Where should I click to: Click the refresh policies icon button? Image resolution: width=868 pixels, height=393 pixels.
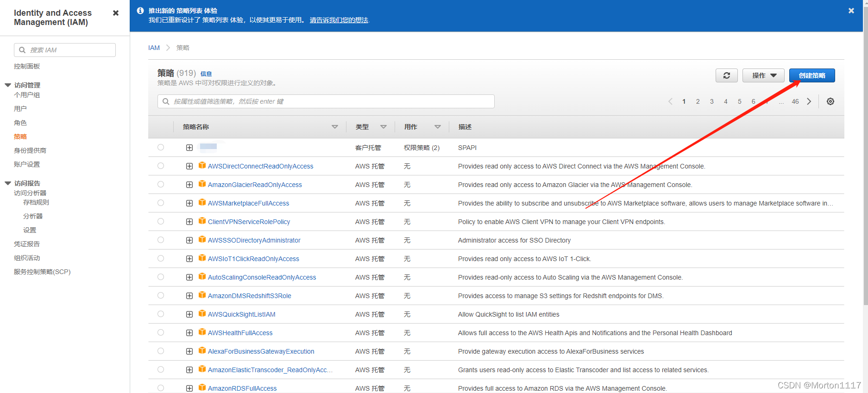726,75
